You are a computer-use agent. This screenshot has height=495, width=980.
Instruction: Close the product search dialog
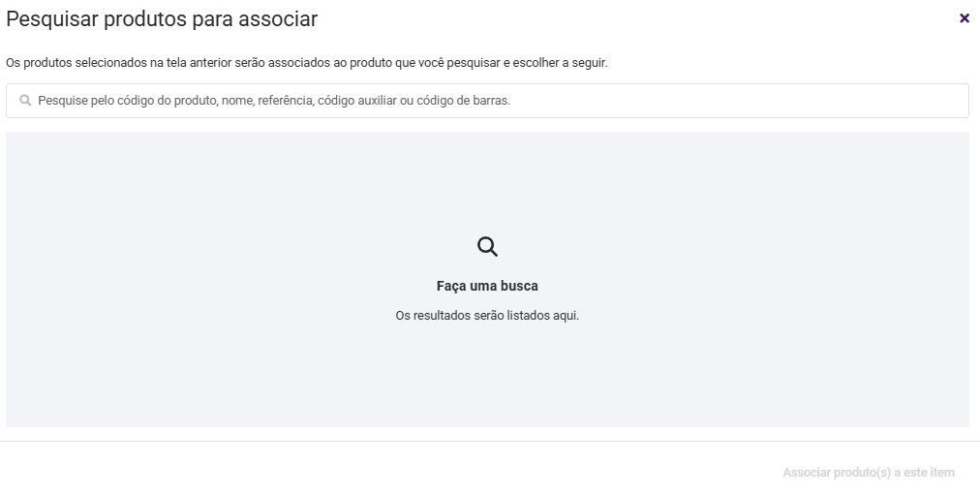[x=964, y=18]
